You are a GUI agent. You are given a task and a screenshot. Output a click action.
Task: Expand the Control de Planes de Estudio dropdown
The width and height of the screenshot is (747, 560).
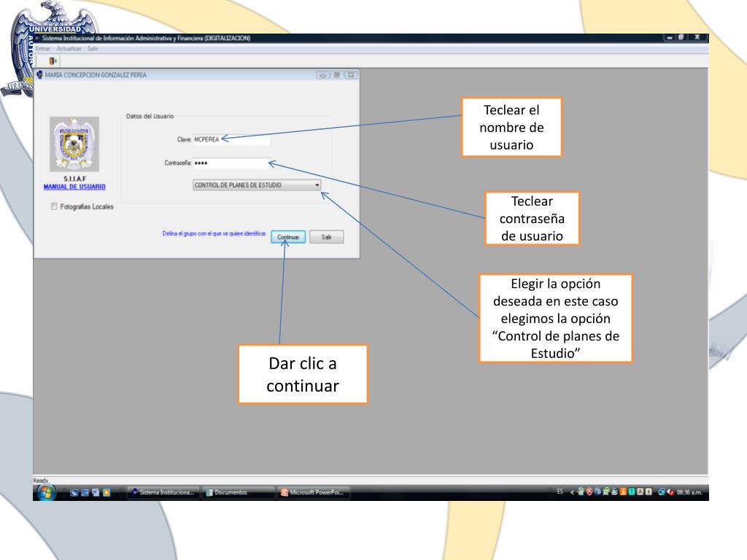pyautogui.click(x=317, y=185)
